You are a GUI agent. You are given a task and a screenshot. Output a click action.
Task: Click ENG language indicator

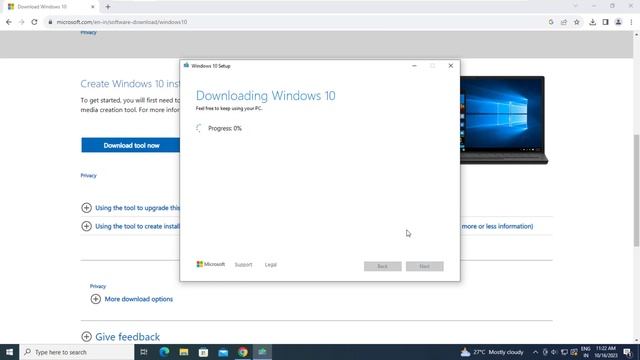(x=585, y=352)
